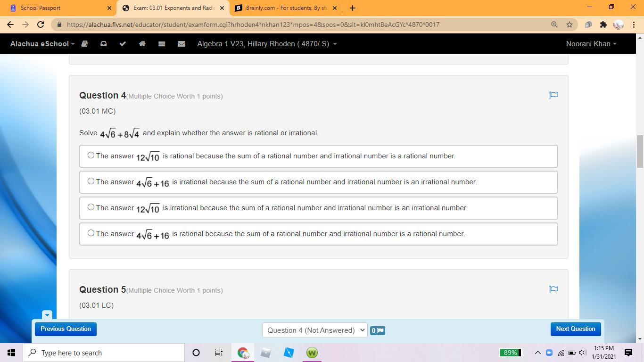Click the volume speaker icon in system tray
The image size is (644, 362).
click(583, 353)
